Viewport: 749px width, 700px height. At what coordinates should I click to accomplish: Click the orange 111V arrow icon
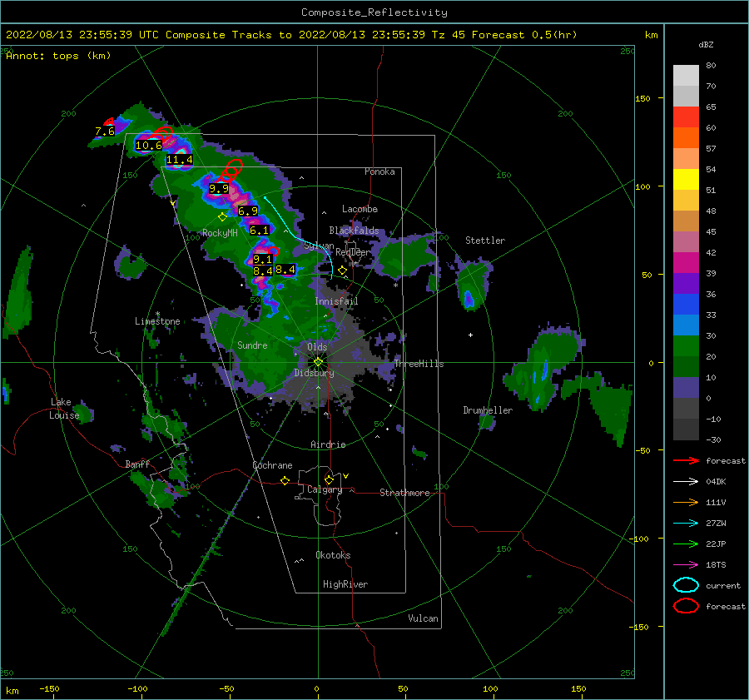686,502
